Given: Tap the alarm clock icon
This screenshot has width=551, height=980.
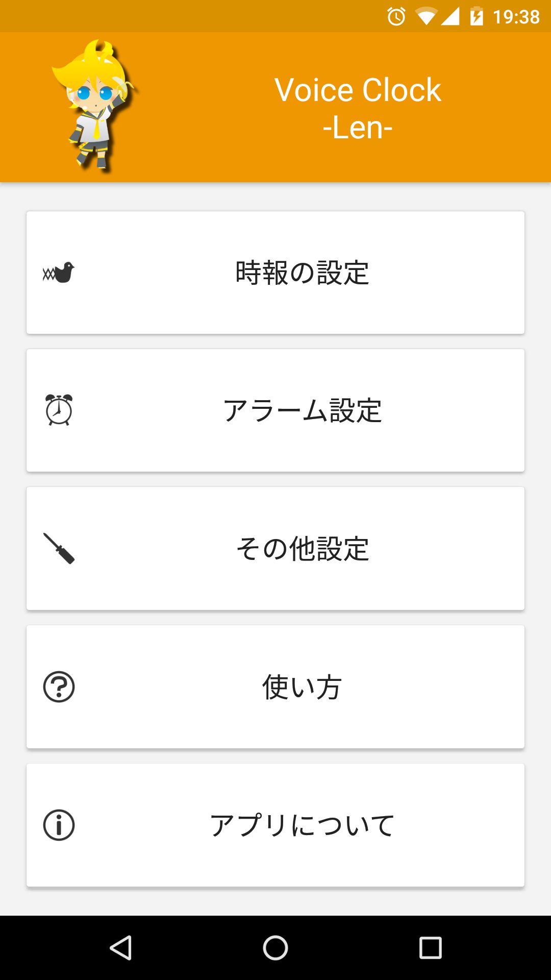Looking at the screenshot, I should point(59,410).
